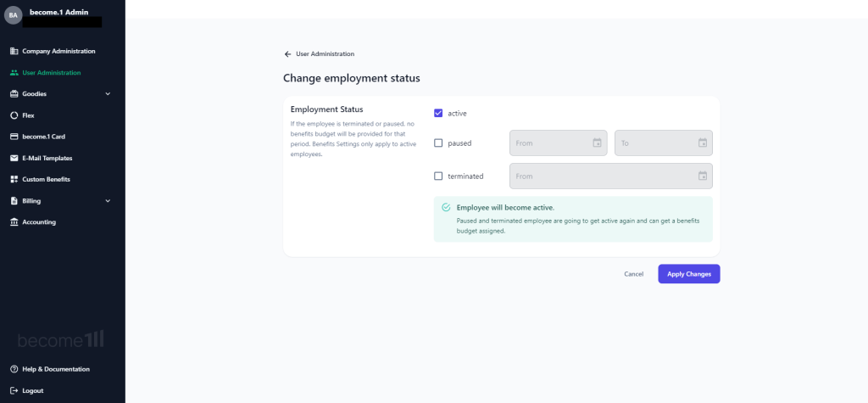Image resolution: width=868 pixels, height=403 pixels.
Task: Click the Custom Benefits grid icon
Action: 14,179
